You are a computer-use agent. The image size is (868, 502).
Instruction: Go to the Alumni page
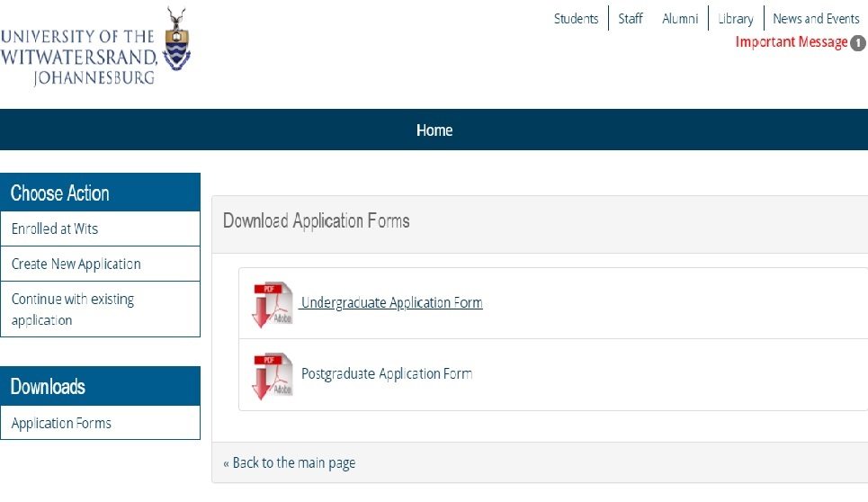(x=680, y=18)
